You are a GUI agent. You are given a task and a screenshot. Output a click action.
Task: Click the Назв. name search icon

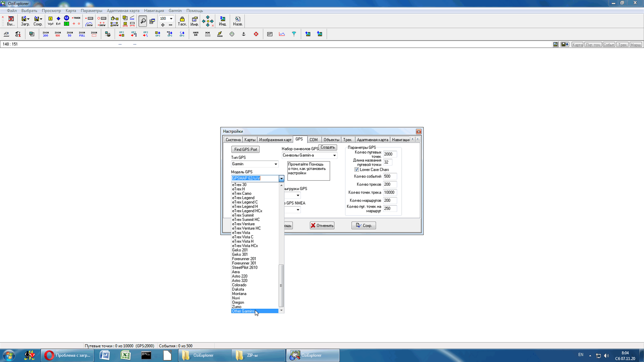pos(237,21)
